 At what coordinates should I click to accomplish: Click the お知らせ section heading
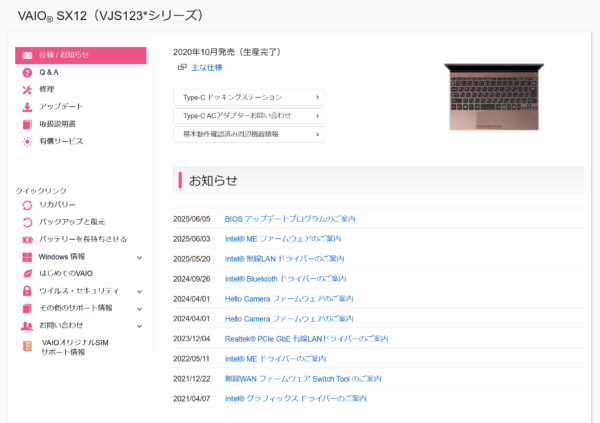[x=213, y=180]
